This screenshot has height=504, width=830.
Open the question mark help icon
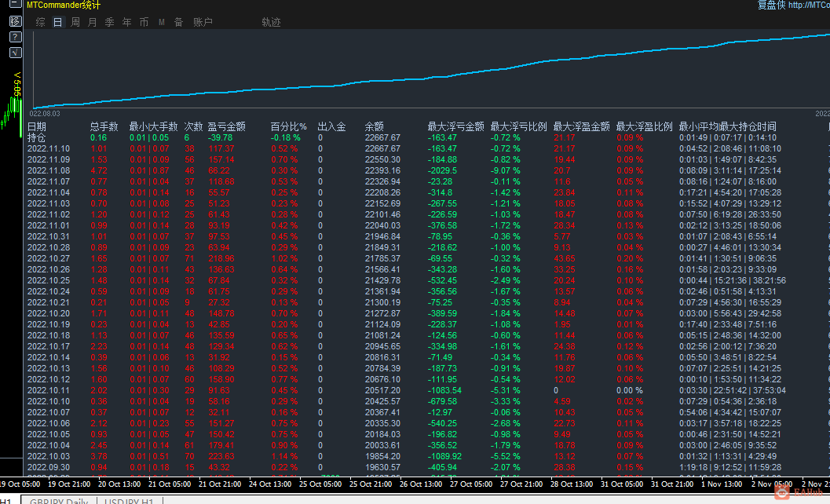pos(15,37)
